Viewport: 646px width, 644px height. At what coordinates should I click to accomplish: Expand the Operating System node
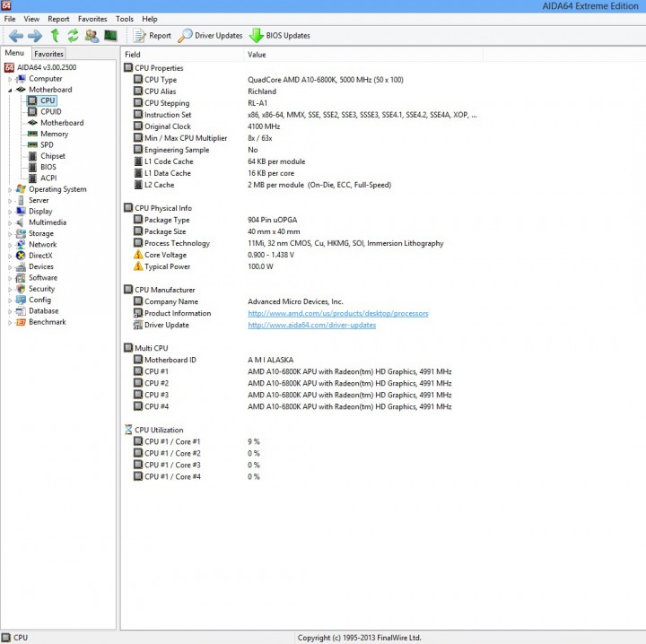point(10,190)
